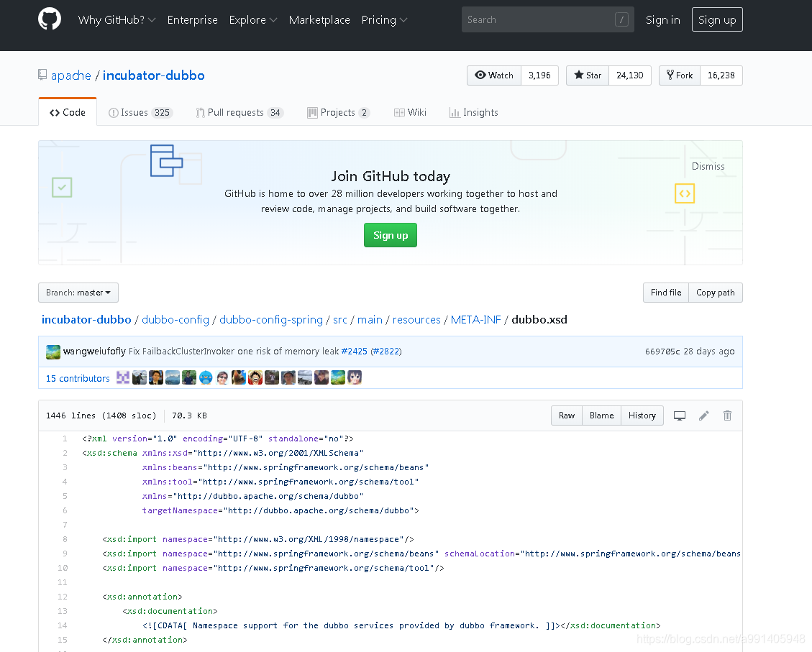Focus the Search input field
The height and width of the screenshot is (652, 812).
pos(548,19)
